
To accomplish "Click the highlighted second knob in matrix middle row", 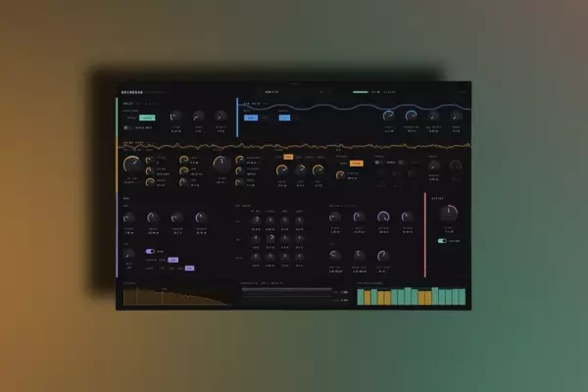I will [270, 238].
